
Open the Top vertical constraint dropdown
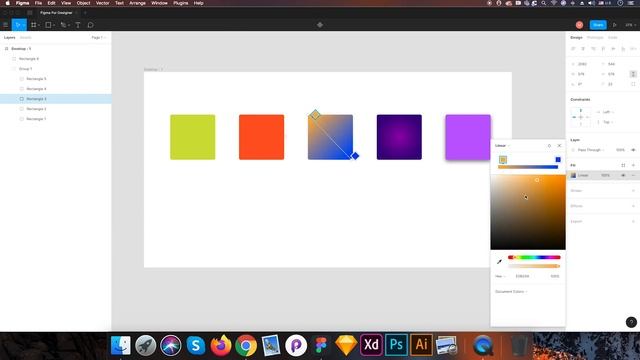point(608,122)
